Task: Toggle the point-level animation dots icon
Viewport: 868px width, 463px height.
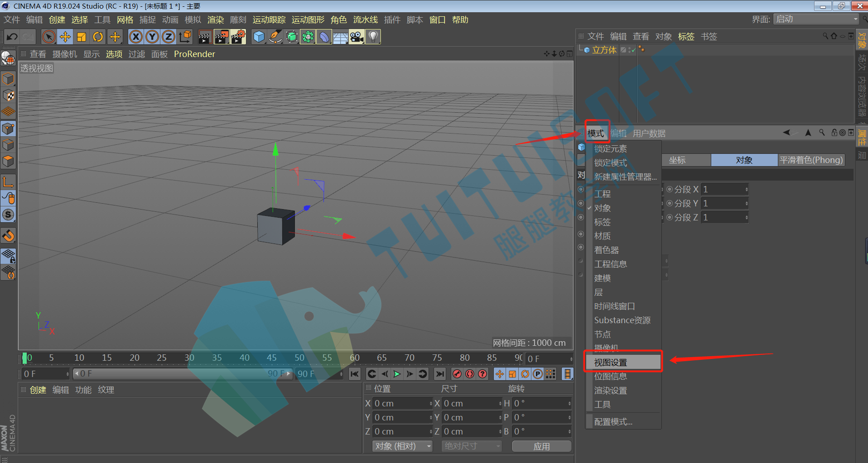Action: tap(550, 374)
